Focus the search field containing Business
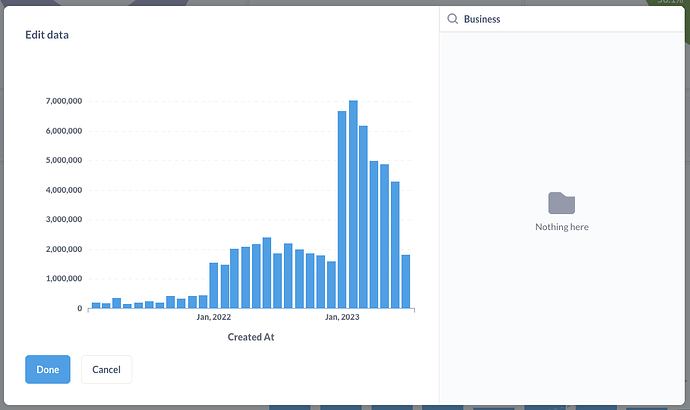 pyautogui.click(x=562, y=19)
